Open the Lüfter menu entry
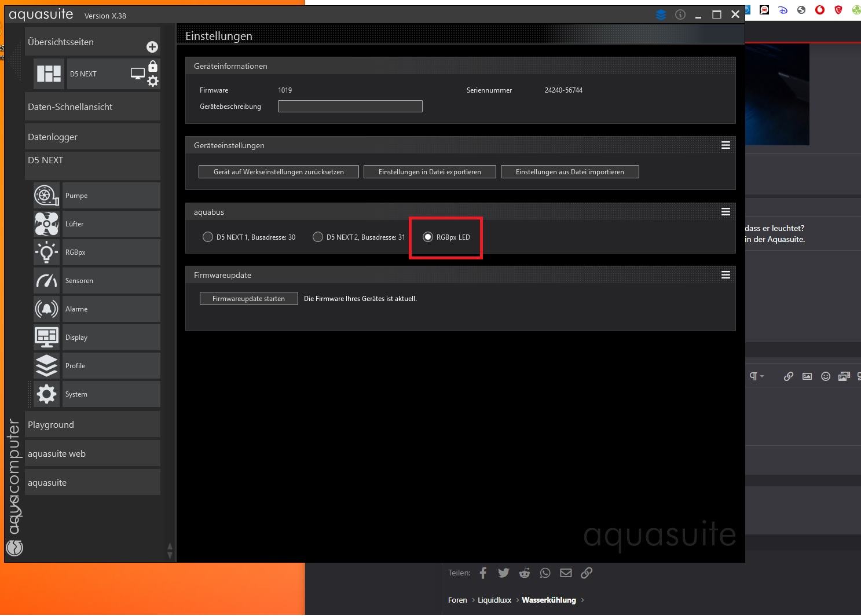 click(x=111, y=224)
